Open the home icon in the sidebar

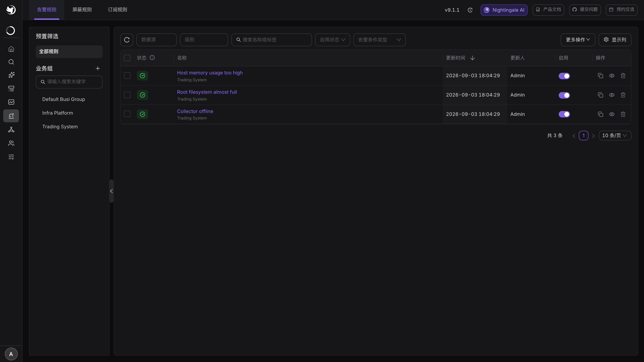pyautogui.click(x=11, y=49)
